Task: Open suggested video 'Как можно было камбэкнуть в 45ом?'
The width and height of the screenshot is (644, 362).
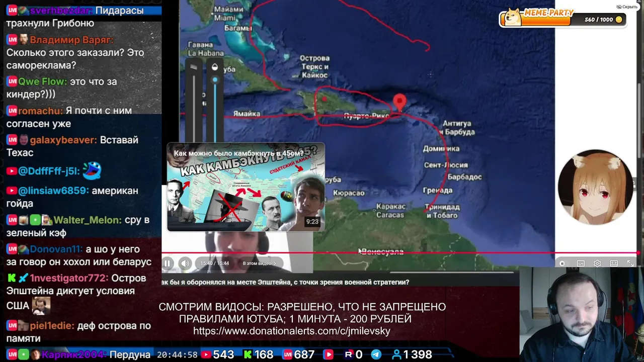Action: (246, 188)
